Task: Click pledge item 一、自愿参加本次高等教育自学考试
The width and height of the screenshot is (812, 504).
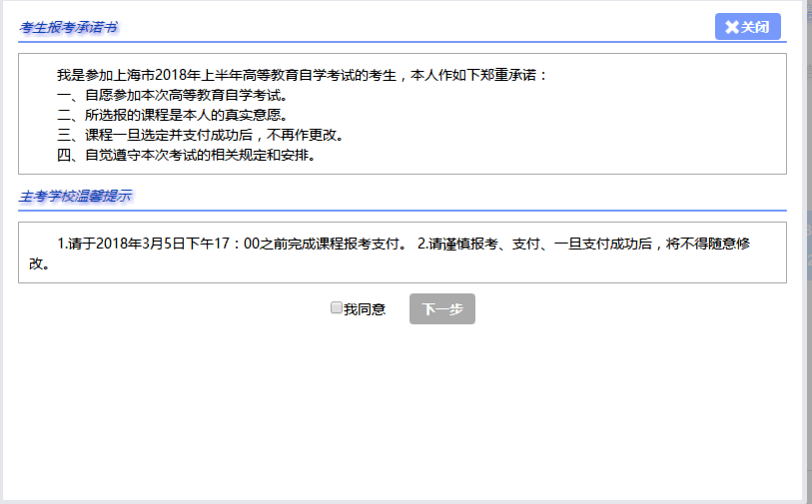Action: click(x=172, y=96)
